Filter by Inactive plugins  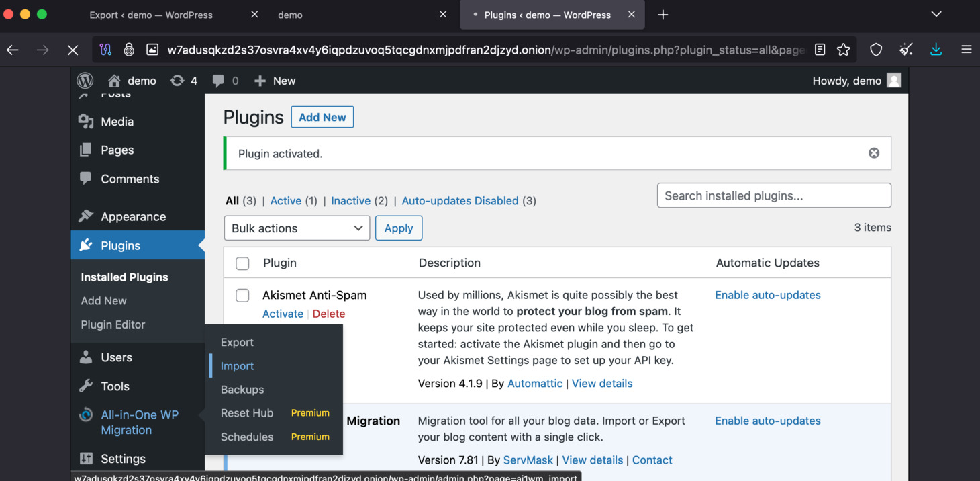point(350,200)
